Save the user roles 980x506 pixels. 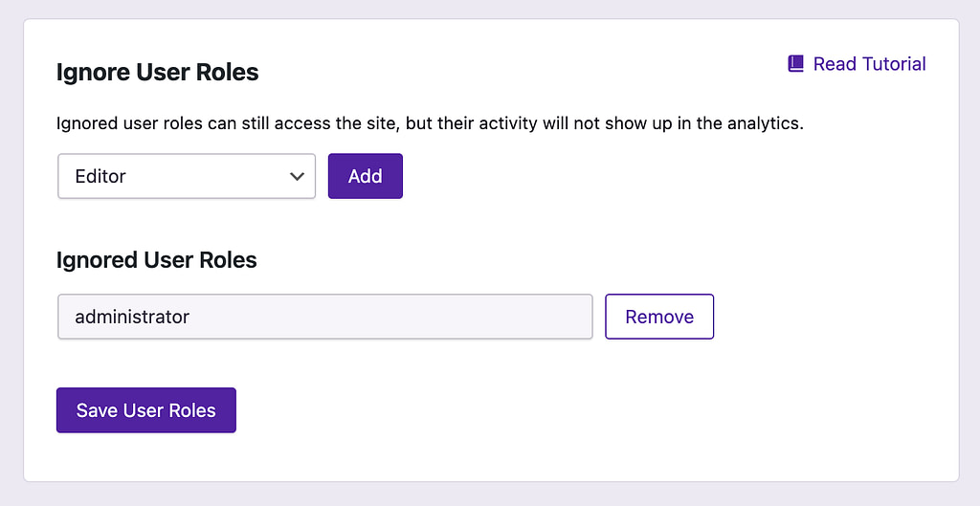pyautogui.click(x=146, y=410)
